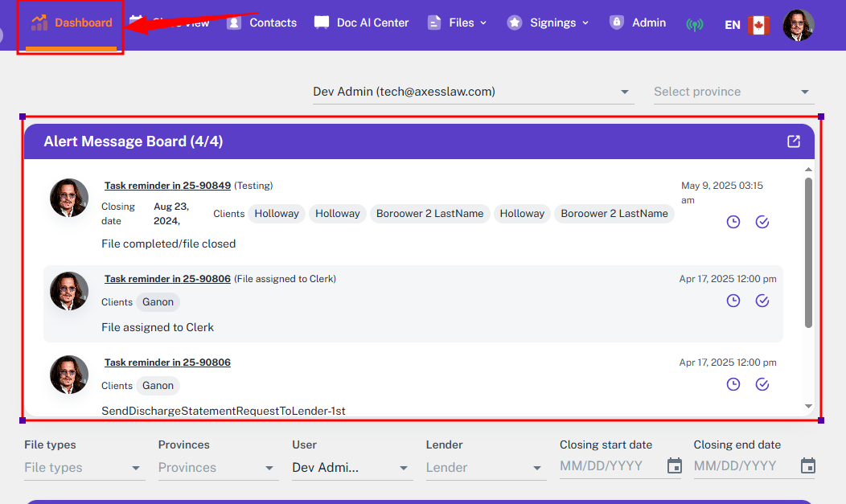Open calendar picker for Closing start date
Image resolution: width=846 pixels, height=504 pixels.
click(675, 466)
